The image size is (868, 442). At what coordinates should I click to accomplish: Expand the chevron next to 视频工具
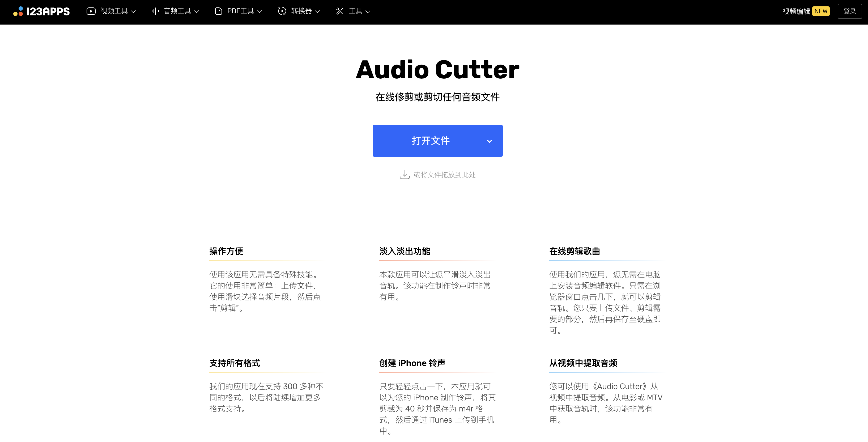(133, 11)
